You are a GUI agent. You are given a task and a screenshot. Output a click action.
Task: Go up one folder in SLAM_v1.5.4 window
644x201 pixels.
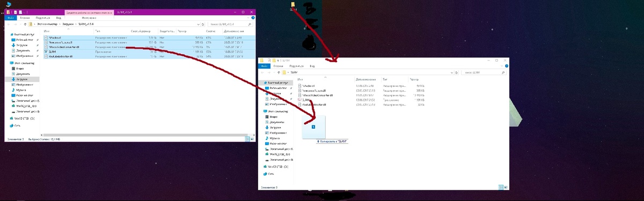[x=25, y=24]
